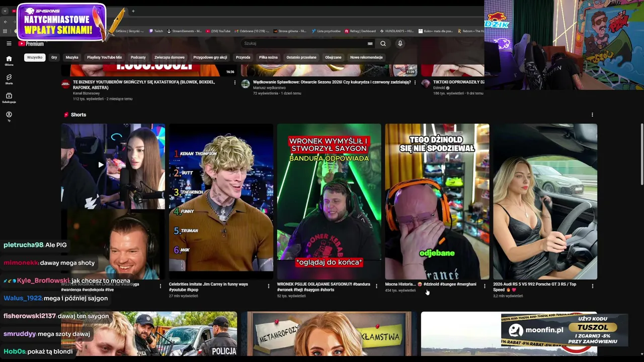This screenshot has height=362, width=644.
Task: Open StreamElements bookmark
Action: [x=185, y=31]
